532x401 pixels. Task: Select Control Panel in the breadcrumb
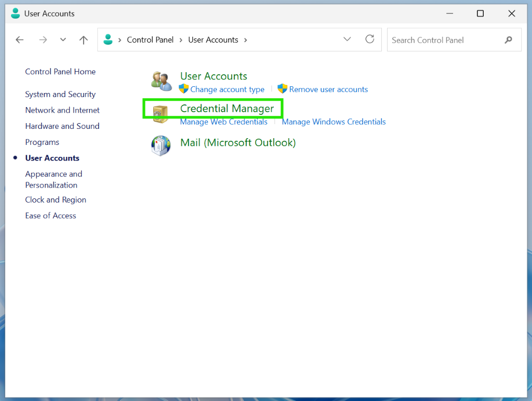tap(150, 40)
